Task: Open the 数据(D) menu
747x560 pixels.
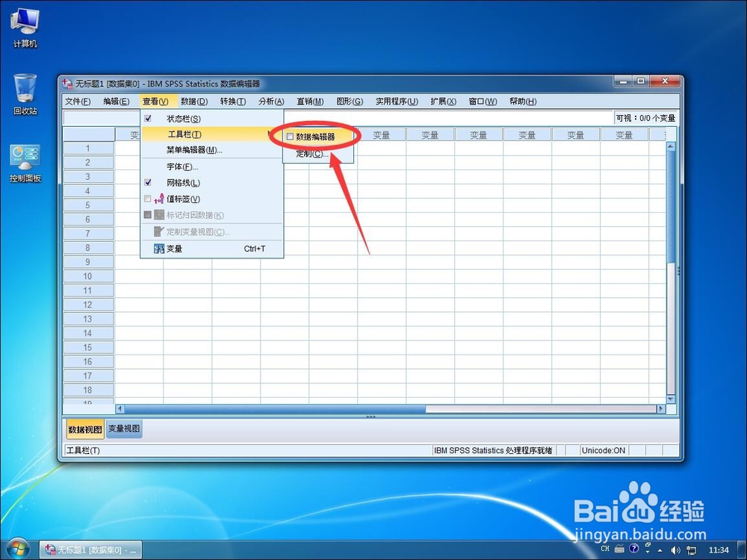Action: [194, 102]
